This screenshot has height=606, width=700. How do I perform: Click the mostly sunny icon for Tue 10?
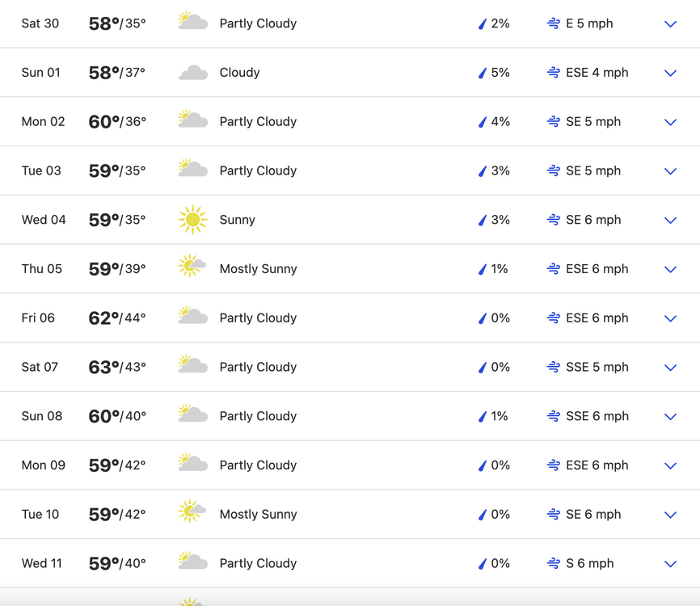coord(192,511)
